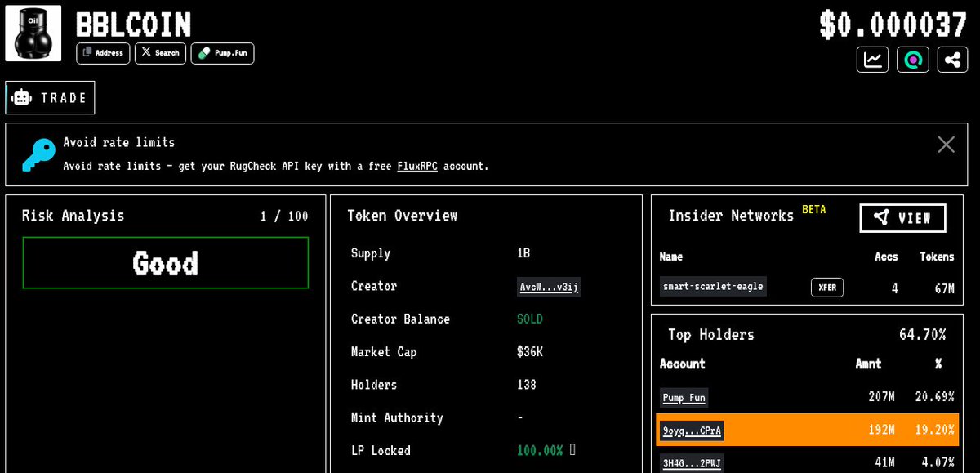Click the 20.69% Pump Fun percentage

pos(934,397)
